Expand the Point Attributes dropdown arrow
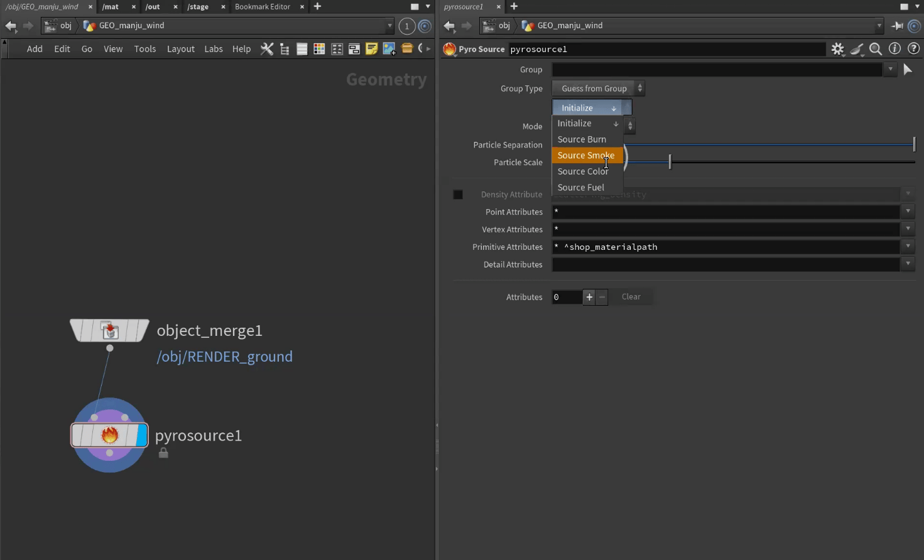The height and width of the screenshot is (560, 924). (x=908, y=212)
